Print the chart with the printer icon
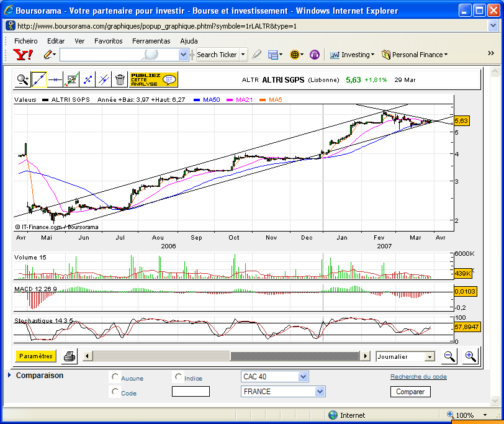The width and height of the screenshot is (504, 424). tap(70, 356)
